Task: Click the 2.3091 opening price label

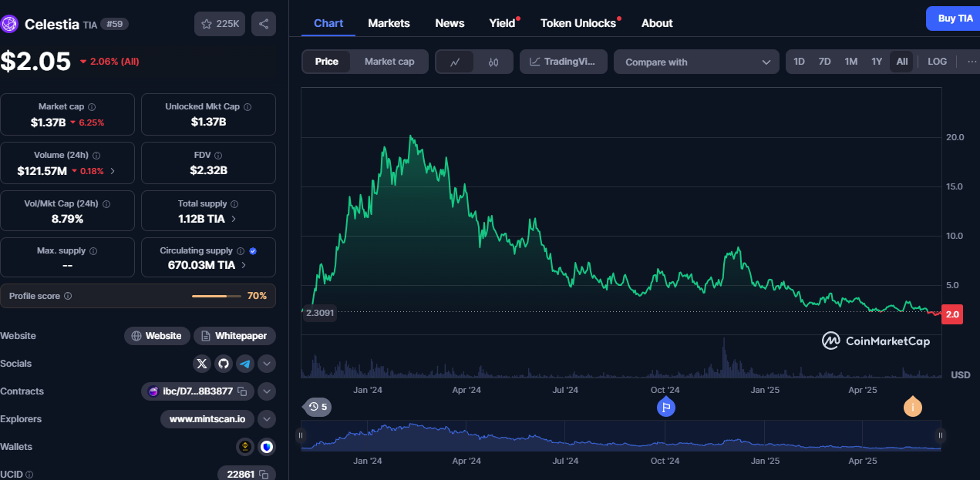Action: pyautogui.click(x=319, y=314)
